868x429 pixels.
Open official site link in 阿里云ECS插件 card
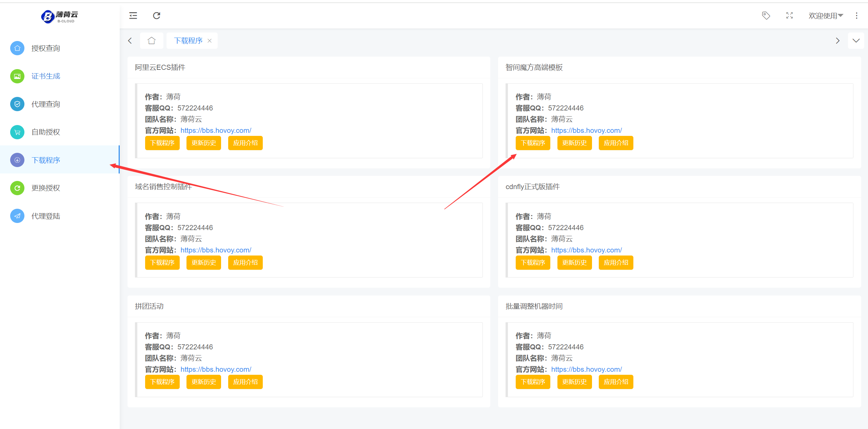coord(216,130)
